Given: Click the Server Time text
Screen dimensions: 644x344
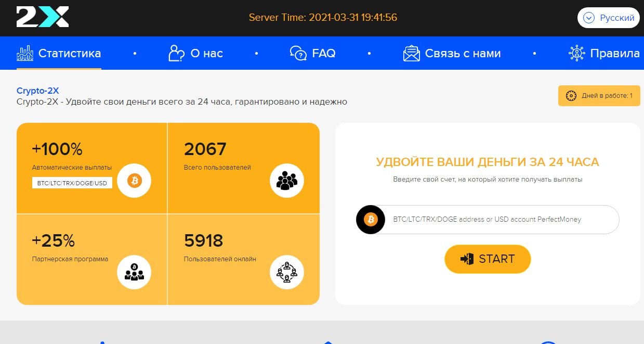Looking at the screenshot, I should tap(323, 17).
